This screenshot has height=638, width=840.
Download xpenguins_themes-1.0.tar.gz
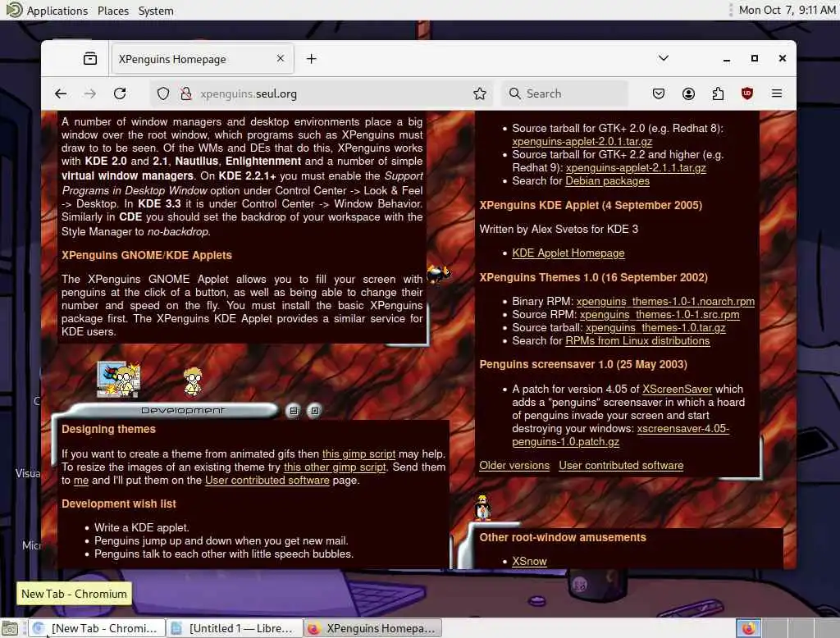click(655, 328)
